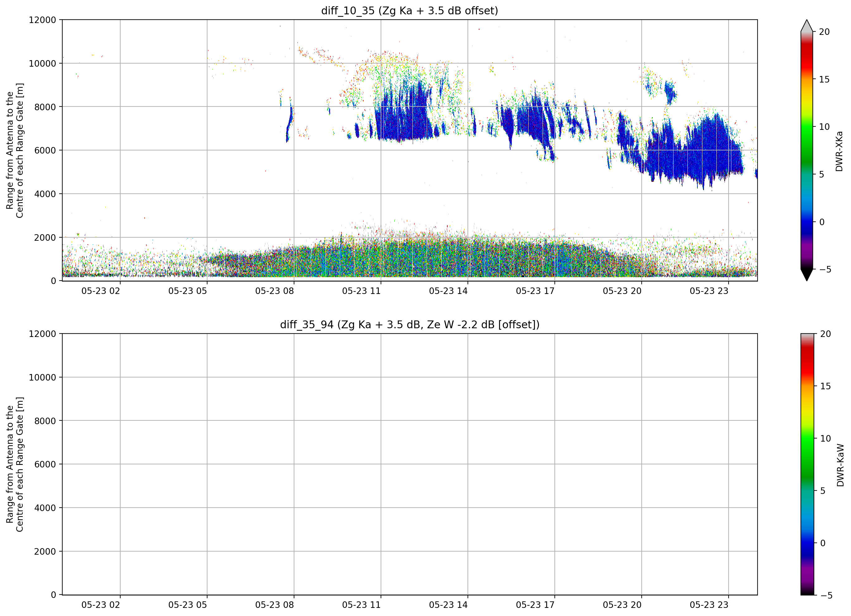Click the DWR-KaW colorbar label
This screenshot has height=616, width=851.
[840, 465]
